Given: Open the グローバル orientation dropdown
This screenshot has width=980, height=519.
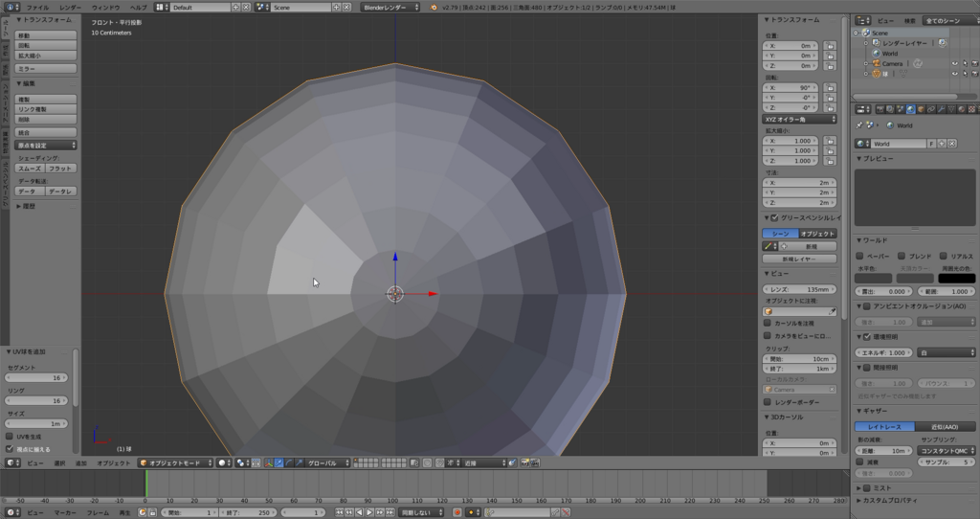Looking at the screenshot, I should (x=327, y=463).
